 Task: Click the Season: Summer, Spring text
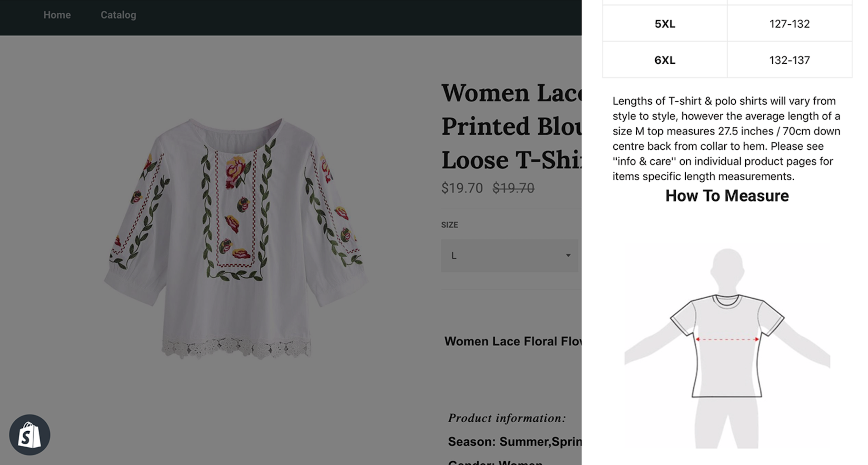(x=514, y=442)
